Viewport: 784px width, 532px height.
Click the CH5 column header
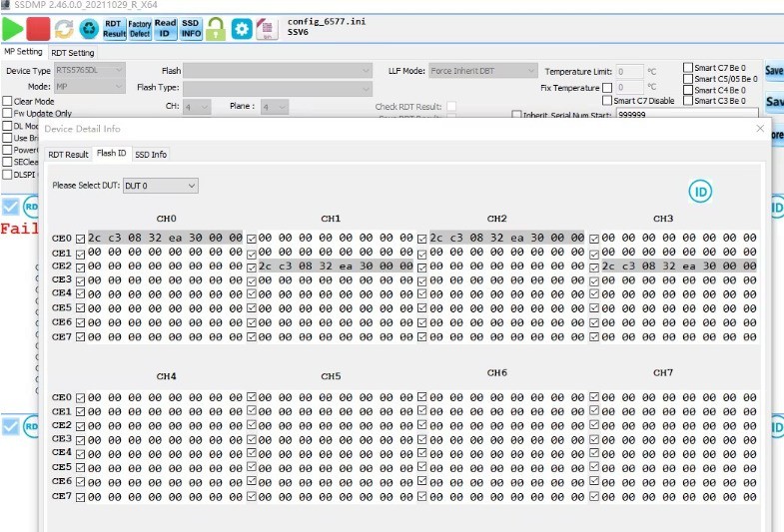coord(331,376)
